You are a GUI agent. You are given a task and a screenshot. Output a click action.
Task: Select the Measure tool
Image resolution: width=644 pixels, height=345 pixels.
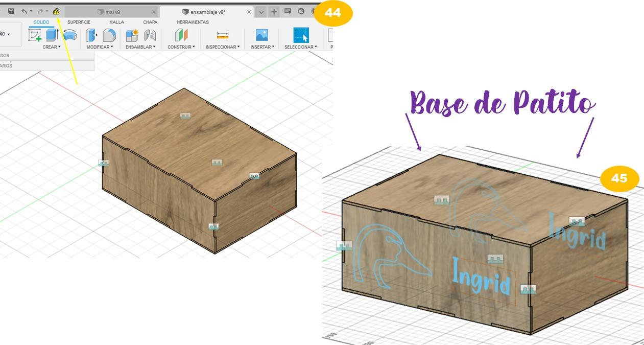pos(222,35)
